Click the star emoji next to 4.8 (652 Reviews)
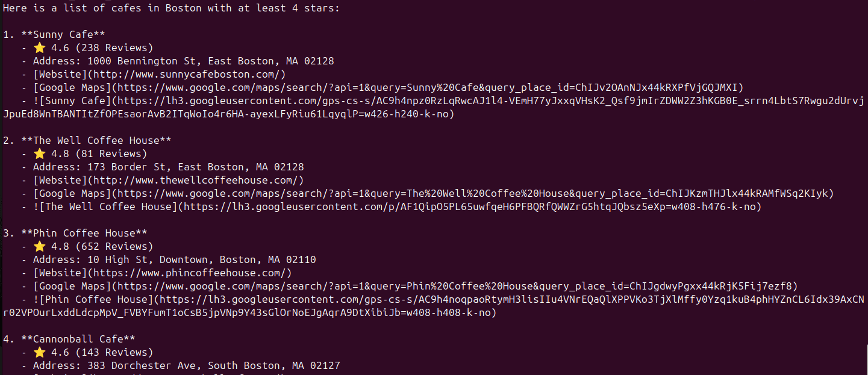 click(x=40, y=247)
